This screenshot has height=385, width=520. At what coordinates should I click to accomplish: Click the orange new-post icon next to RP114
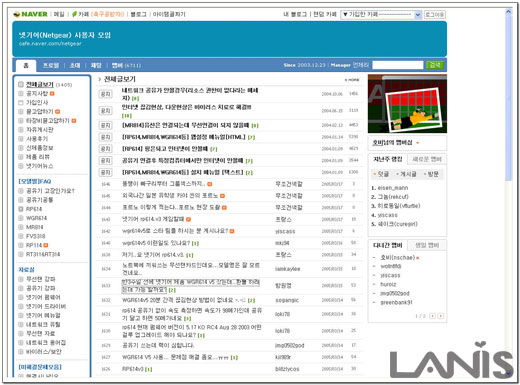click(46, 245)
